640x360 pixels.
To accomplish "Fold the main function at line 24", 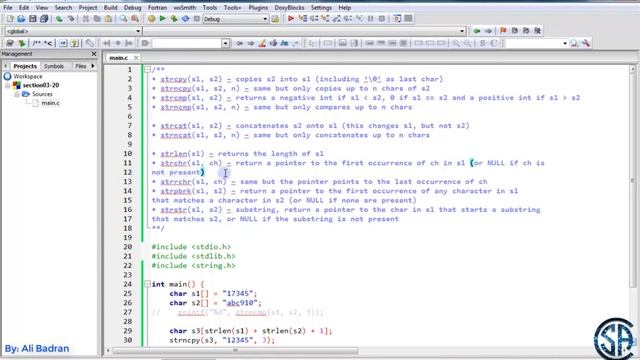I will point(147,284).
